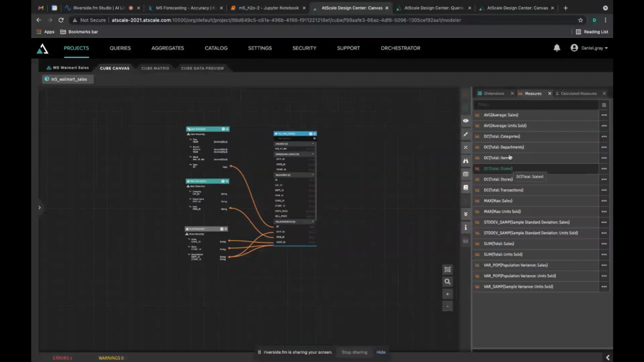Expand the left collapsed panel arrow

pos(40,207)
